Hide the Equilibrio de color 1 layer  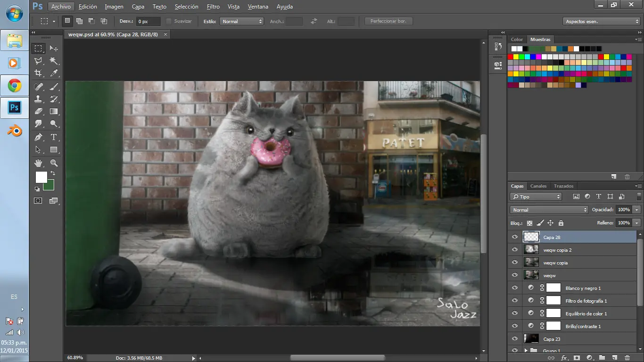[515, 313]
